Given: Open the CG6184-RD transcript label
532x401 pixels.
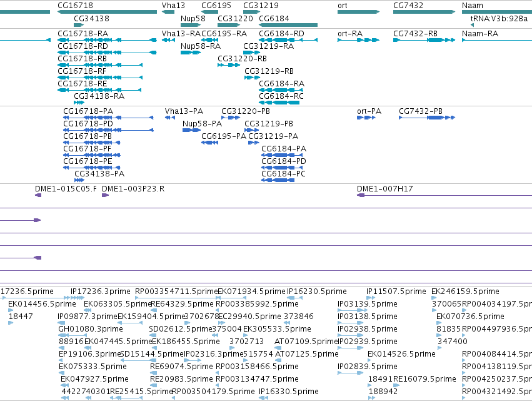Looking at the screenshot, I should coord(281,34).
